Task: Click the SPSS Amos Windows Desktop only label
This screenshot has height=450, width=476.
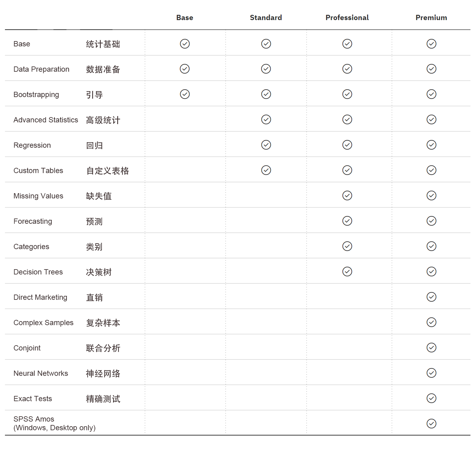Action: click(x=54, y=423)
